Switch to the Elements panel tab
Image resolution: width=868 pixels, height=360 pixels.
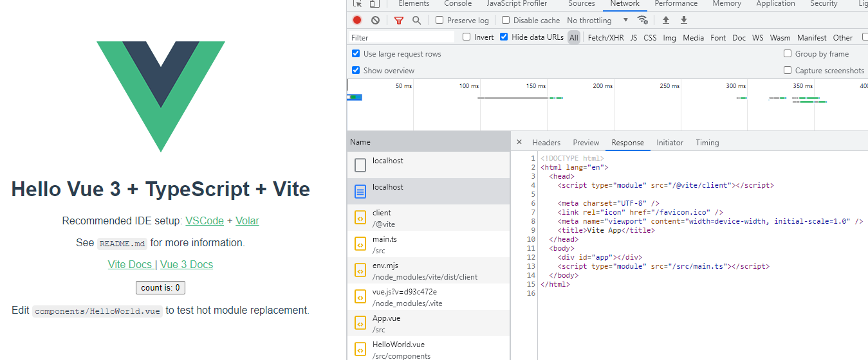click(x=414, y=4)
